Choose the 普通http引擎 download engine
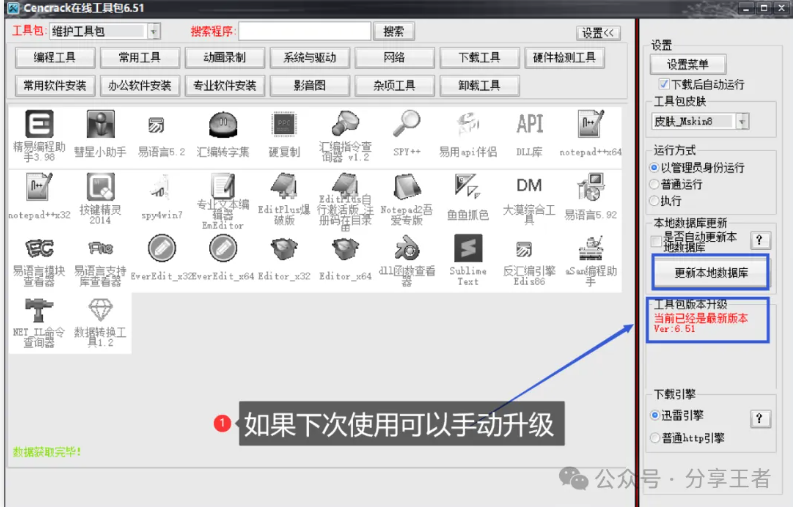 [655, 437]
